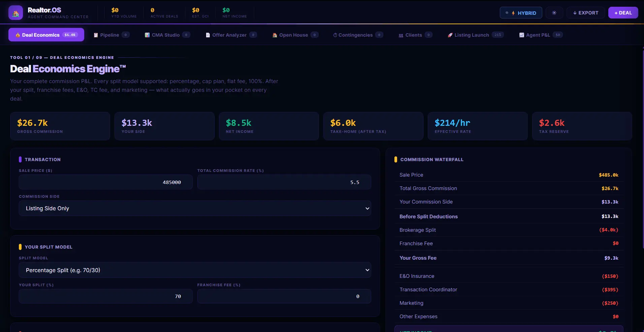Viewport: 644px width, 332px height.
Task: Switch to the Pipeline tab
Action: (x=111, y=35)
